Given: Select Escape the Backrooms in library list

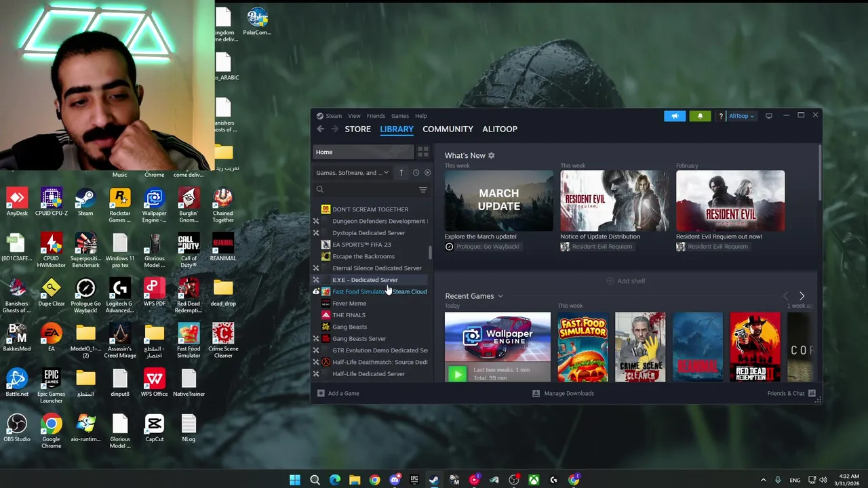Looking at the screenshot, I should (x=363, y=256).
